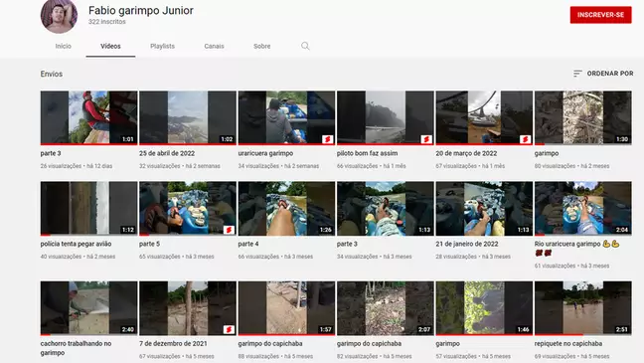Click the channel search magnifier icon
This screenshot has height=363, width=644.
click(x=305, y=46)
